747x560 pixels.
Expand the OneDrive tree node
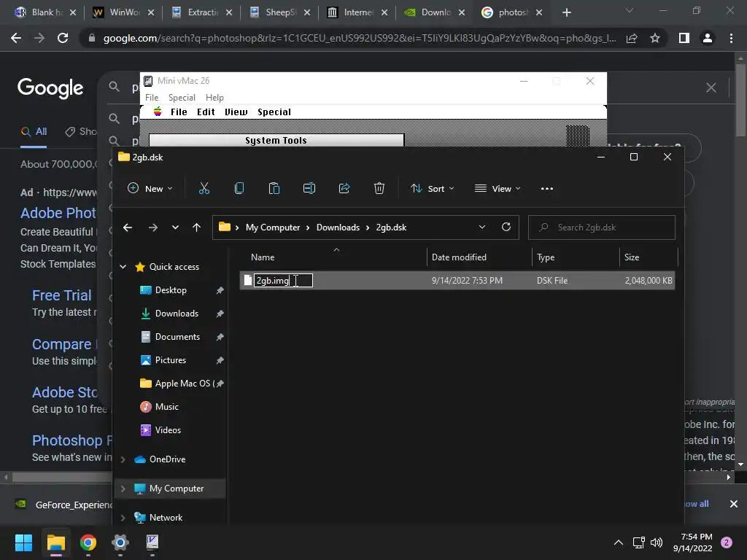(x=123, y=459)
